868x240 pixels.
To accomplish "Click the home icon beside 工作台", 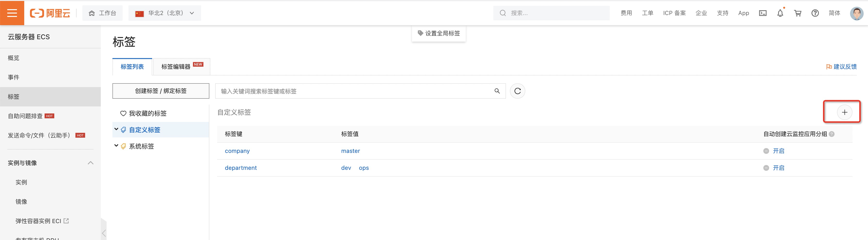I will pyautogui.click(x=92, y=13).
